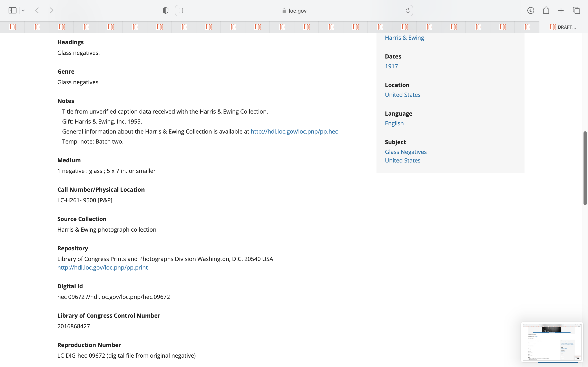Reload the page with refresh icon

(x=408, y=10)
